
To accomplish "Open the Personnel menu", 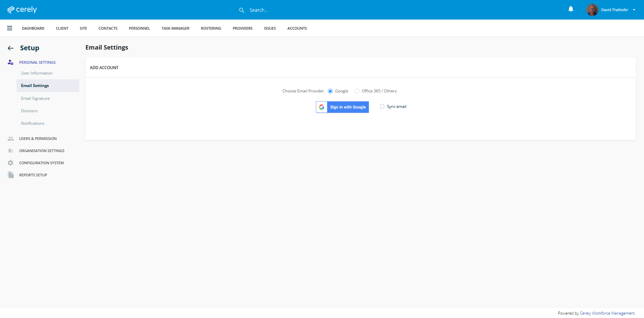I will point(139,28).
